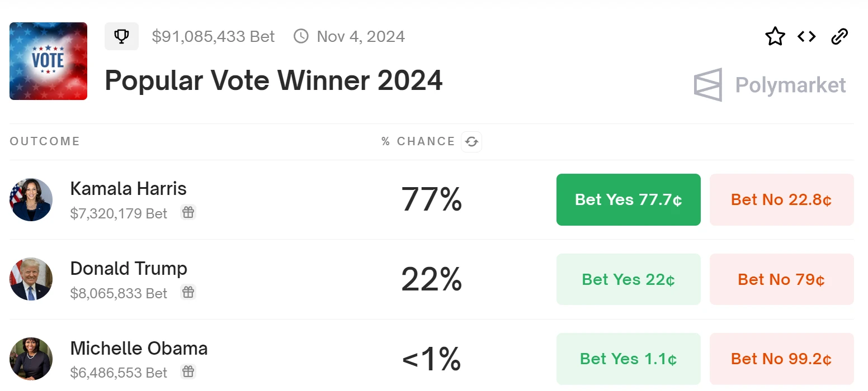
Task: Select Kamala Harris profile photo
Action: pyautogui.click(x=31, y=199)
